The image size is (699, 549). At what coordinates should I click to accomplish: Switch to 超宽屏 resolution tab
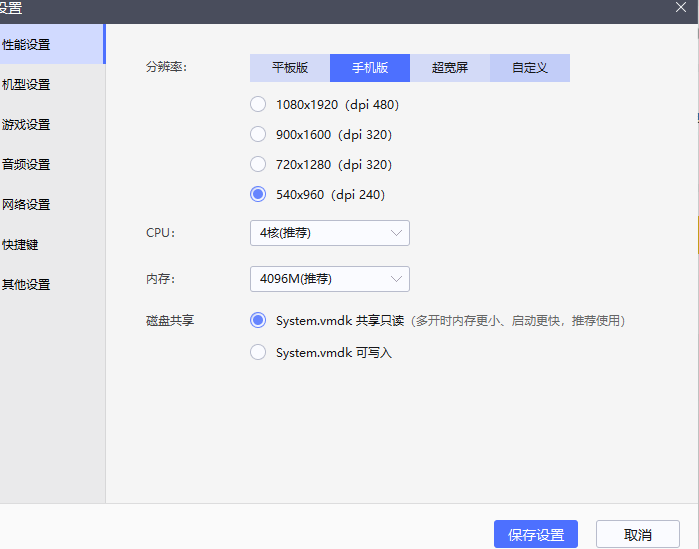[x=450, y=68]
